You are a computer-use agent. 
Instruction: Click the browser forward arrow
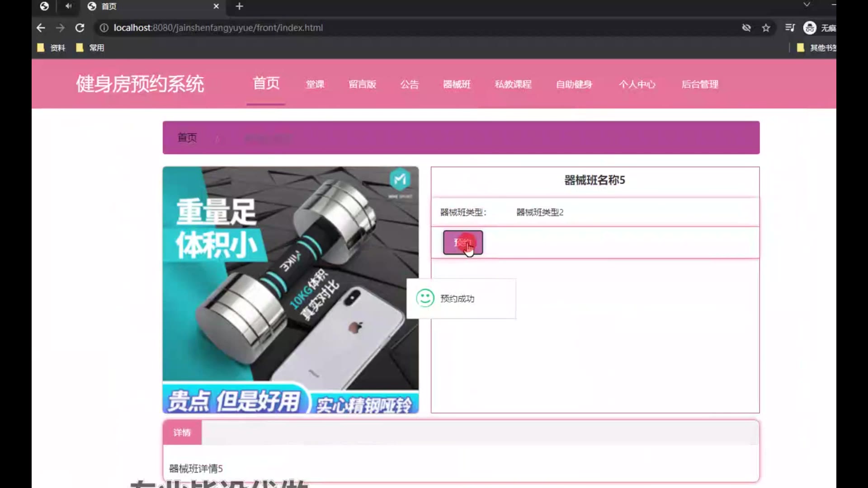click(x=60, y=28)
